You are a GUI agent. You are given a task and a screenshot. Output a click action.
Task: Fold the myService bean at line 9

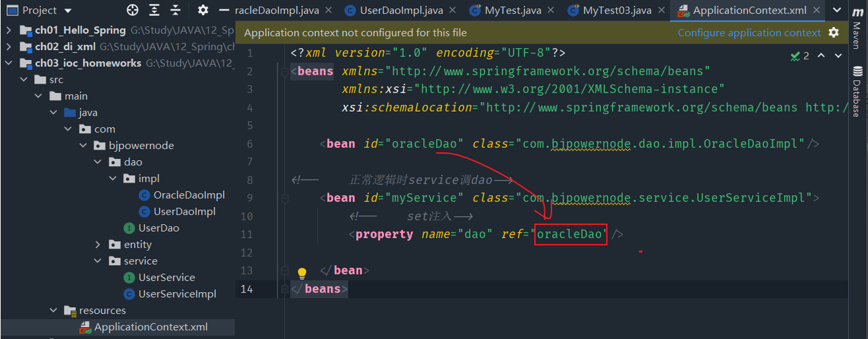point(284,198)
